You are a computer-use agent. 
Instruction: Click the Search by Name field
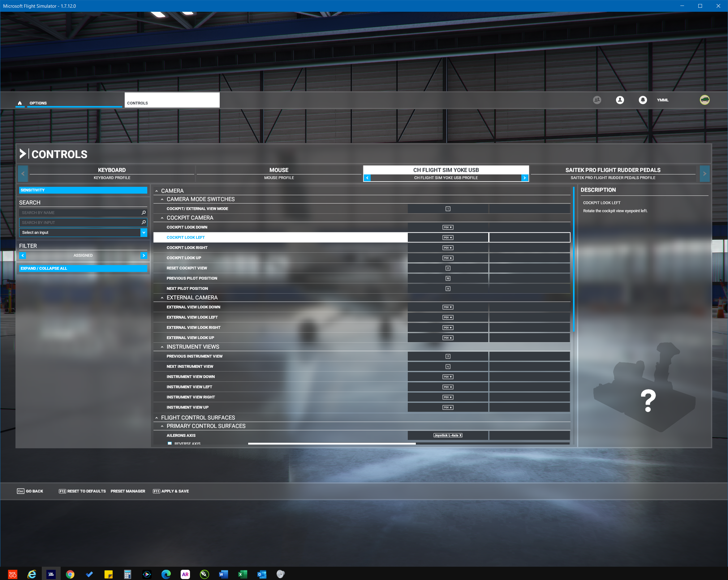83,213
